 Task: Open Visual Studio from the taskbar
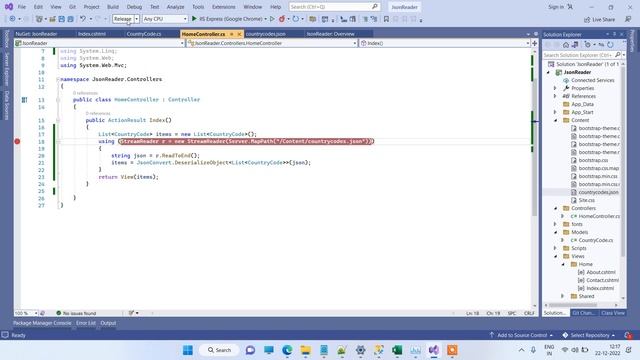(x=433, y=350)
